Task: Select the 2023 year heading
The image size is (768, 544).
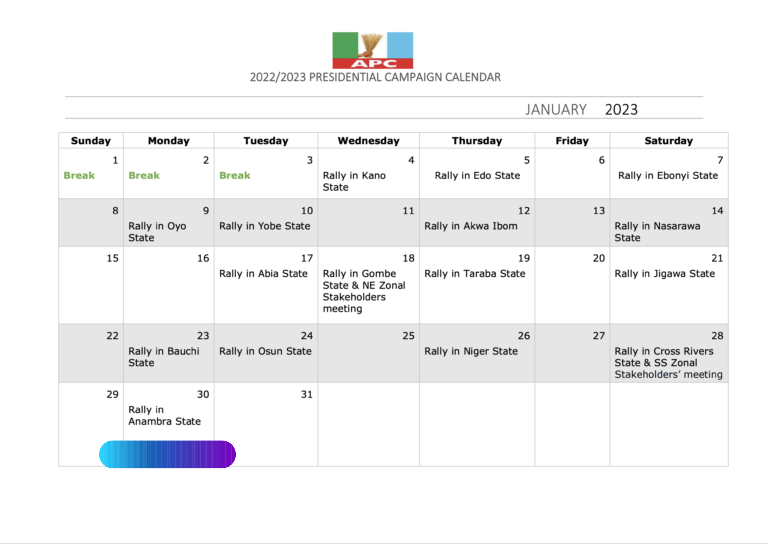Action: pyautogui.click(x=621, y=109)
